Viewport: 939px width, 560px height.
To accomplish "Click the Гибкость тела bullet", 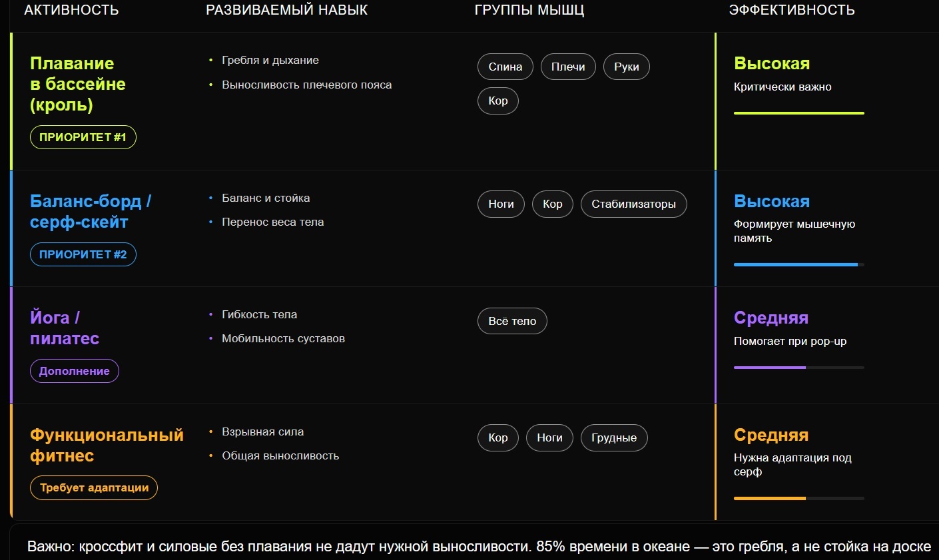I will pyautogui.click(x=260, y=314).
